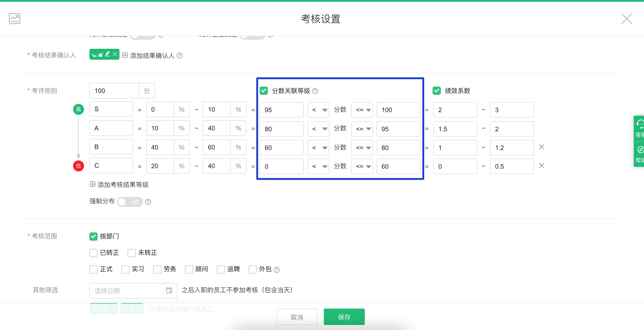
Task: Open C row lower-bound < dropdown
Action: [x=318, y=166]
